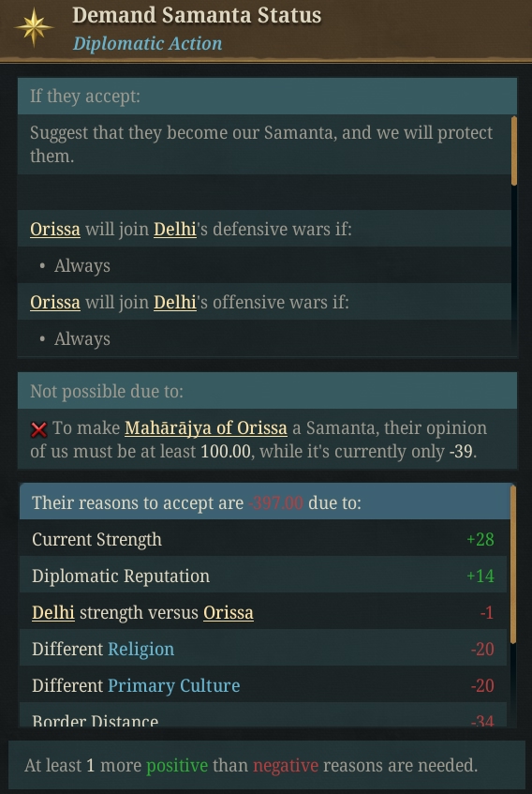
Task: Click Delhi in the strength versus row
Action: point(53,613)
